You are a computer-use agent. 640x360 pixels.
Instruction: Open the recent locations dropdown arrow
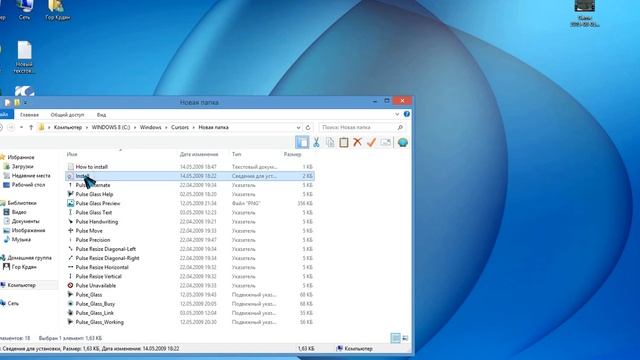(x=22, y=127)
